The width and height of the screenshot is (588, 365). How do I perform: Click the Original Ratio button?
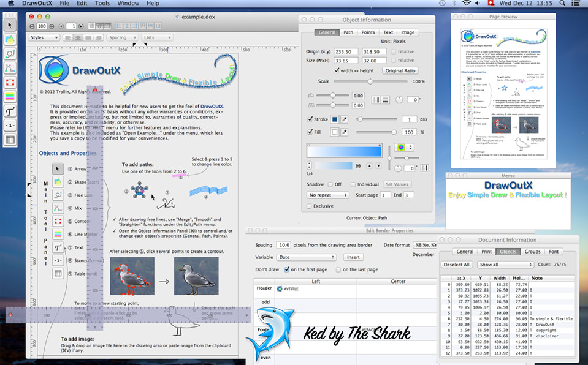pyautogui.click(x=400, y=70)
